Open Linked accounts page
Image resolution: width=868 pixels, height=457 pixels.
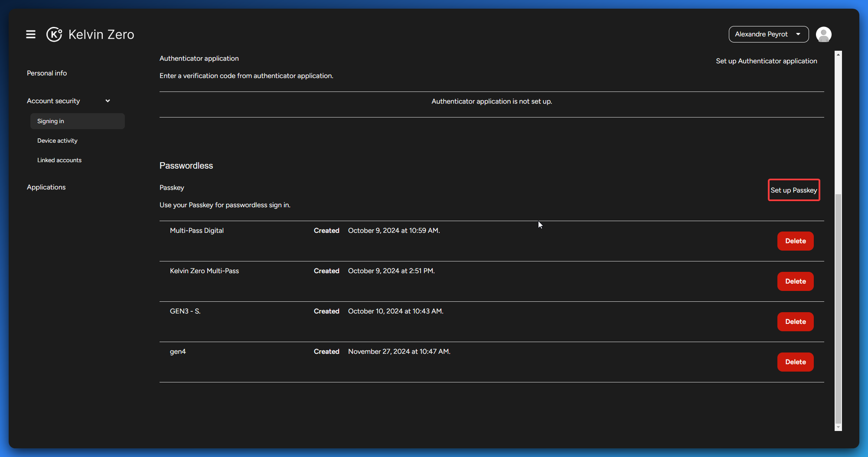pos(59,160)
